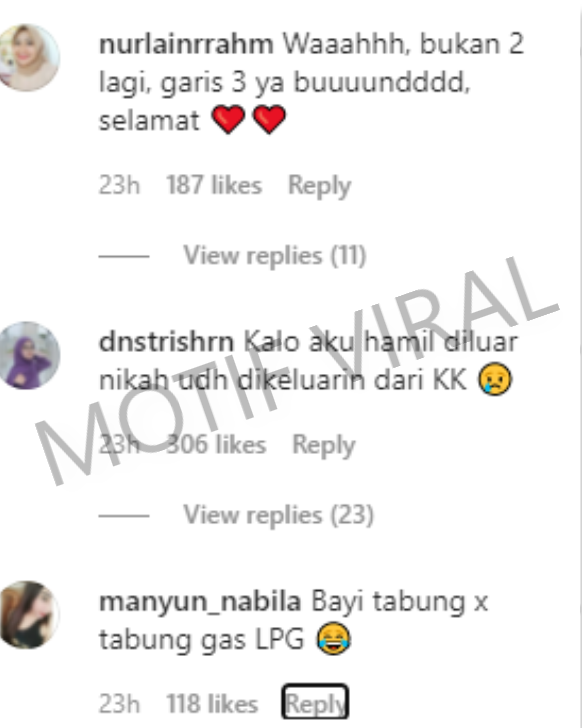This screenshot has height=728, width=582.
Task: Open timestamp of manyun_nabila's comment
Action: click(119, 704)
